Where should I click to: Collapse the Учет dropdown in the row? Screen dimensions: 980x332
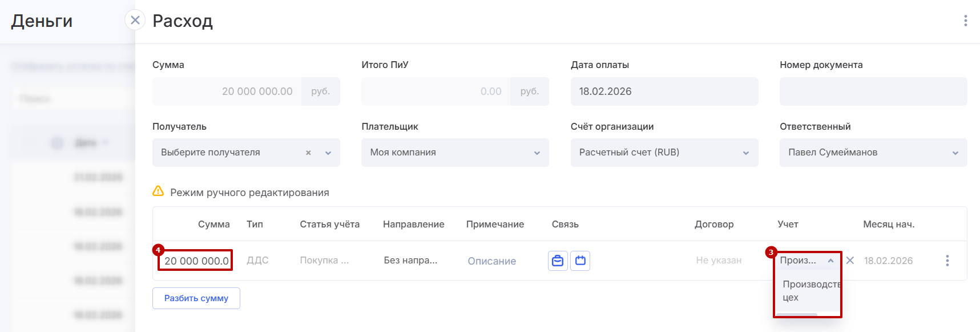(830, 261)
